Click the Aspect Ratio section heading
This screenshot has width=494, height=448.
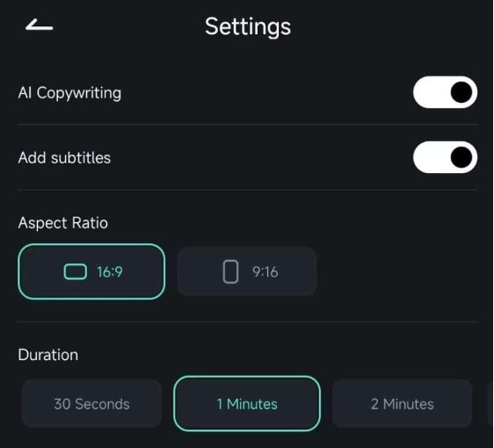63,223
